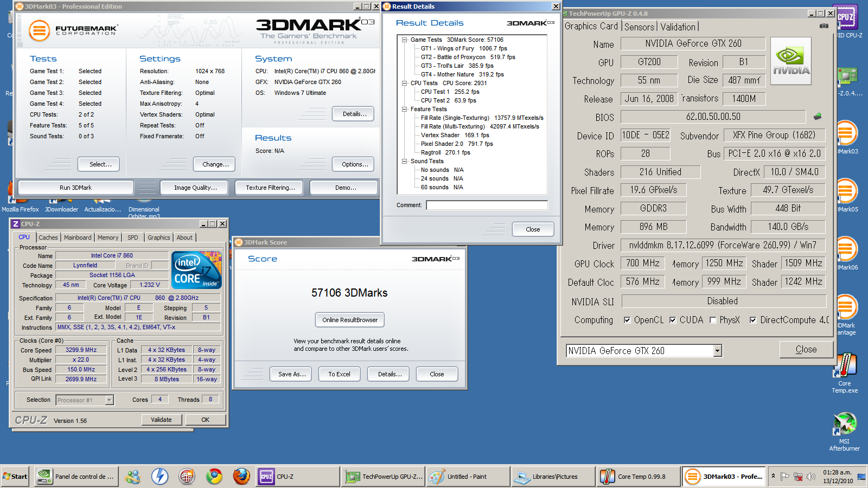Click the BIOS save icon in GPU-Z
The height and width of the screenshot is (488, 868).
pyautogui.click(x=818, y=116)
